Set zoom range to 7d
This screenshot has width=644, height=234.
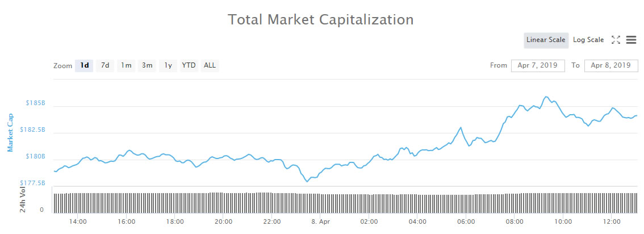(105, 65)
